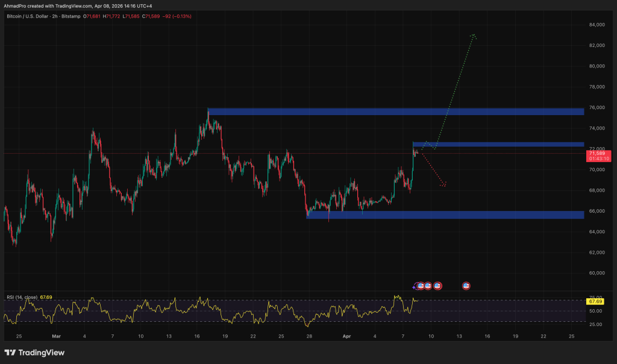Screen dimensions: 617x364
Task: Click the Mar label on the time axis
Action: tap(56, 336)
